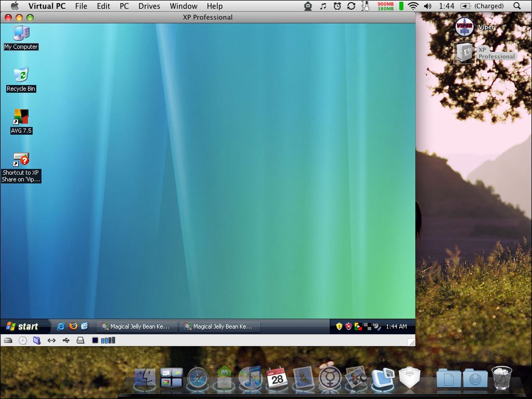Screen dimensions: 532x399
Task: Launch Mail stamp icon from the Dock
Action: pyautogui.click(x=303, y=378)
